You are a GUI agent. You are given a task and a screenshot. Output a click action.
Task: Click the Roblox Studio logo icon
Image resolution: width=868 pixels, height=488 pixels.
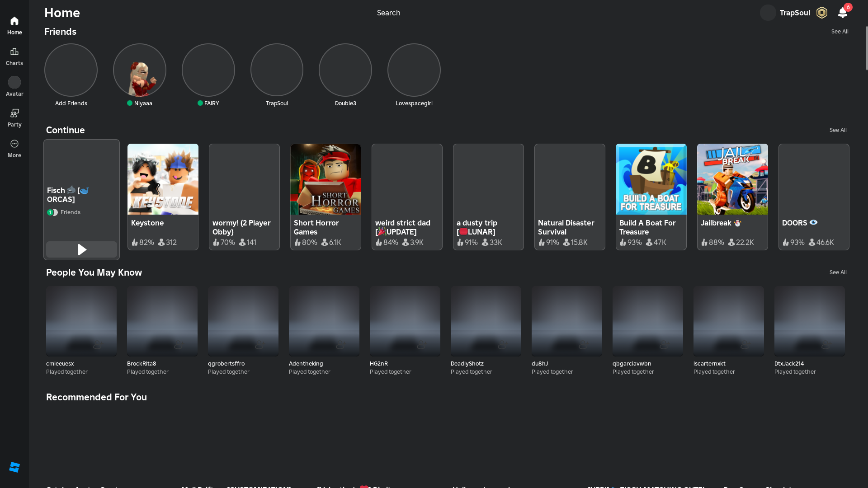(x=14, y=467)
